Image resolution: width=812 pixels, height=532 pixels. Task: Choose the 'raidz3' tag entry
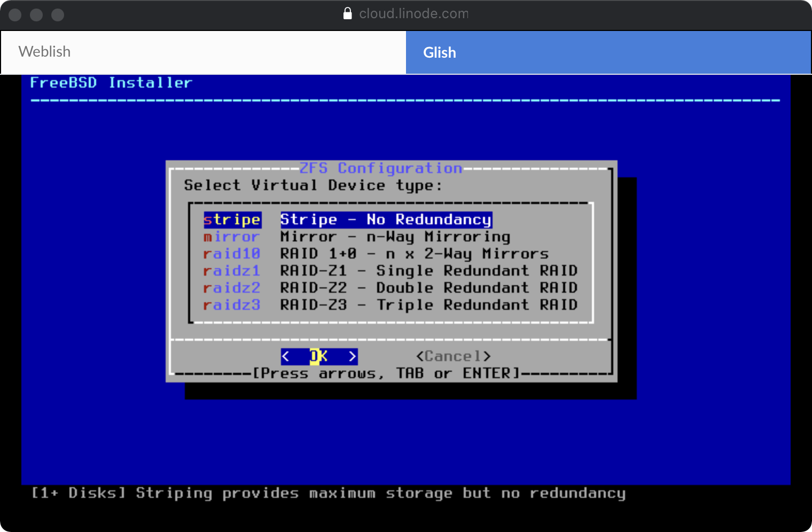click(x=231, y=305)
